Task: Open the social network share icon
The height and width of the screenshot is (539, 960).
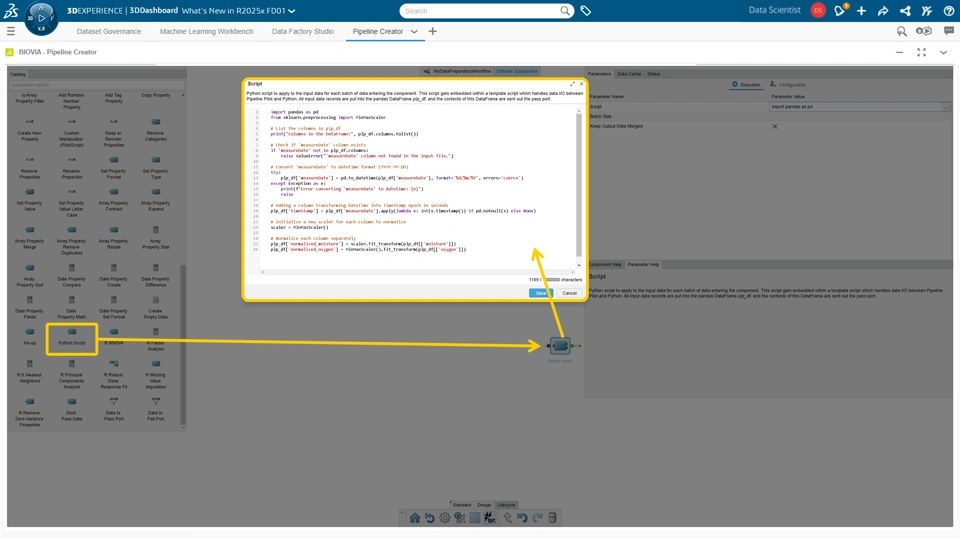Action: (905, 10)
